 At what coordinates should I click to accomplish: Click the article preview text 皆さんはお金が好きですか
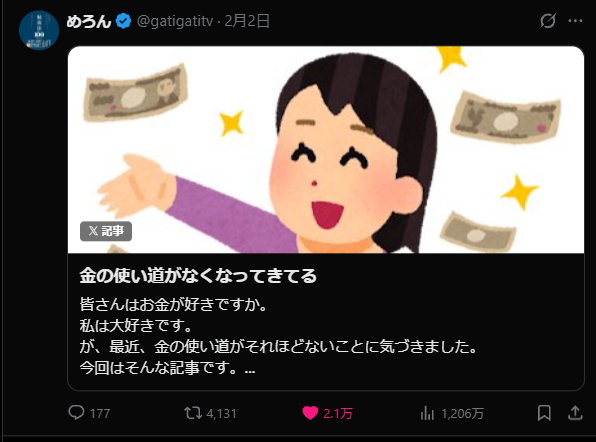coord(173,304)
